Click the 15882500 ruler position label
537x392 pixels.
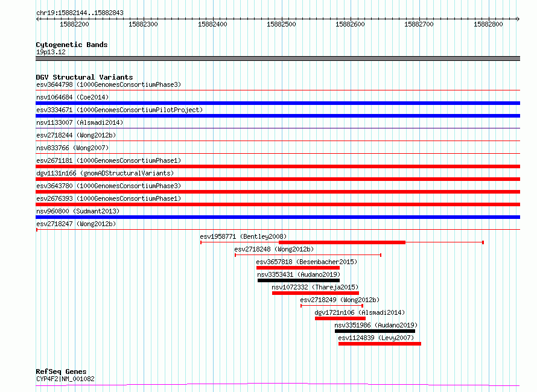click(x=281, y=24)
